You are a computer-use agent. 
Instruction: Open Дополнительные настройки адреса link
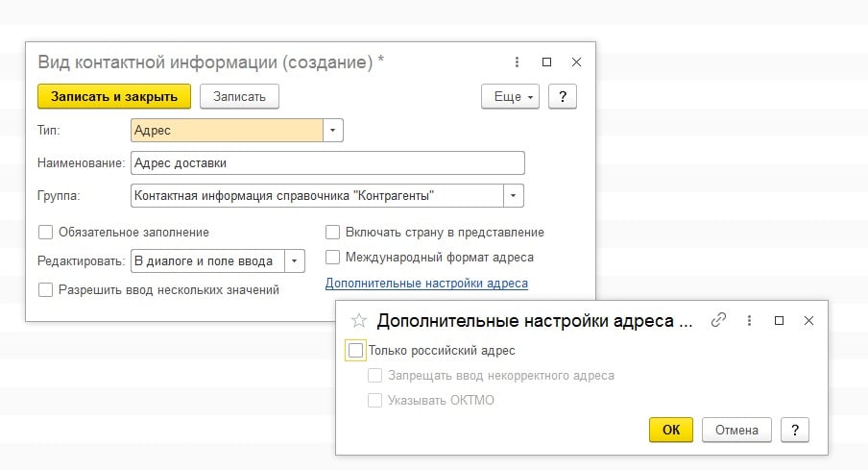pos(426,283)
